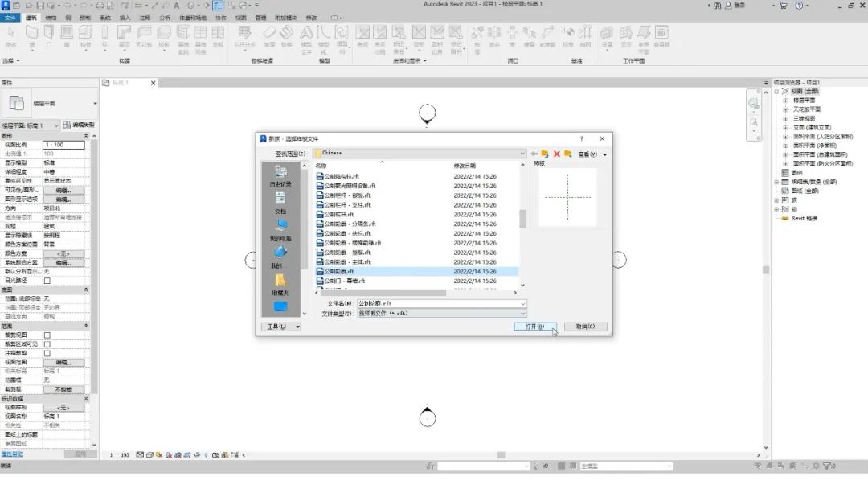Open Documents shortcut in dialog sidebar

(x=280, y=203)
